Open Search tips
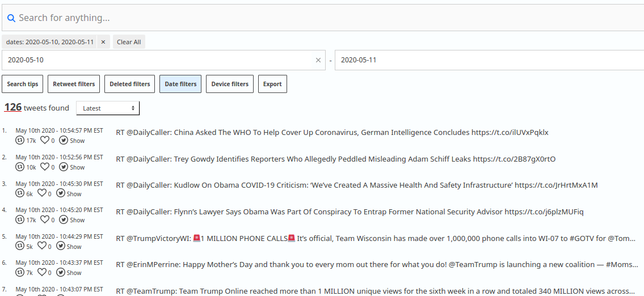This screenshot has height=296, width=644. [23, 84]
